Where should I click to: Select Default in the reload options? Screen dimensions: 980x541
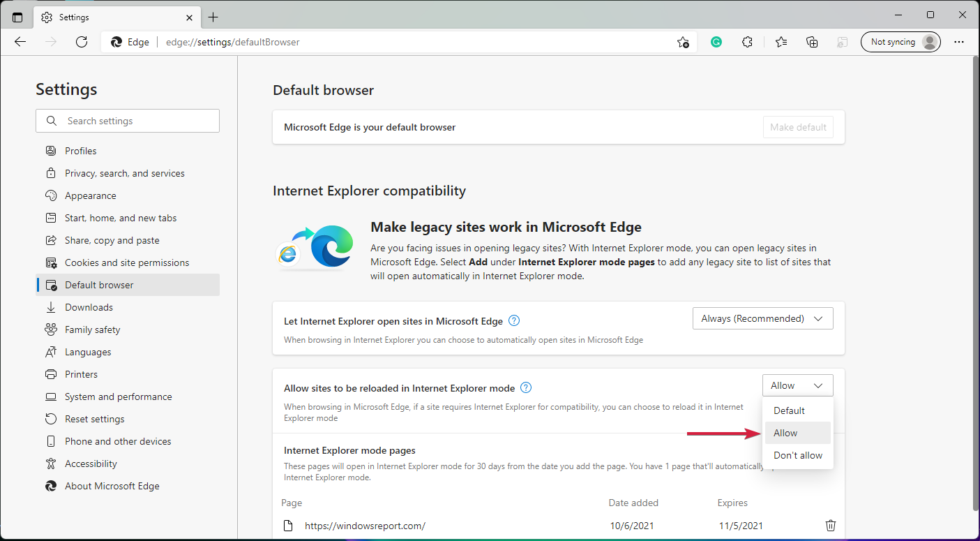click(789, 410)
